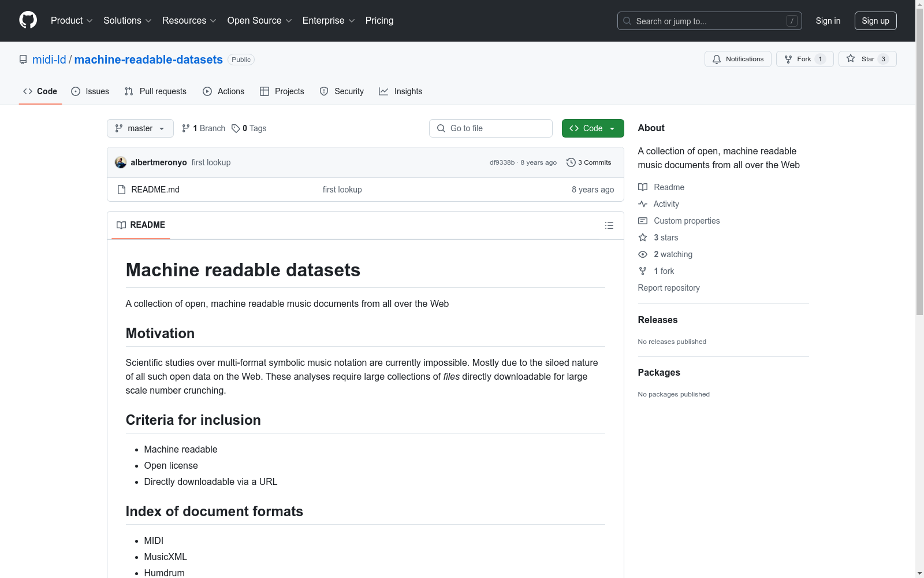
Task: Open the Projects tab
Action: pyautogui.click(x=282, y=91)
